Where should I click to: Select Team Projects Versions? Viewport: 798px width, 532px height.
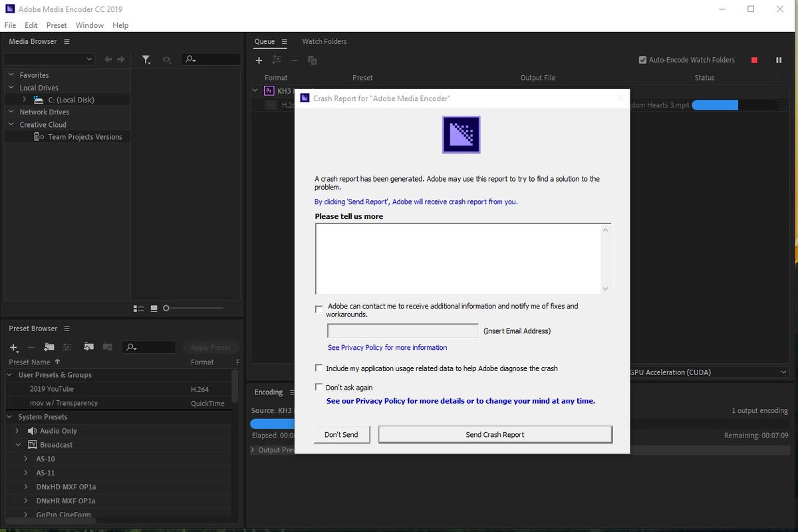click(85, 137)
